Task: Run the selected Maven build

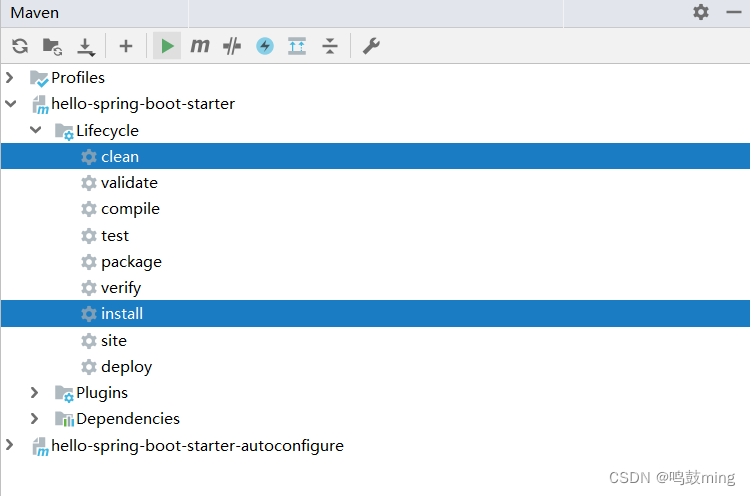Action: pos(167,46)
